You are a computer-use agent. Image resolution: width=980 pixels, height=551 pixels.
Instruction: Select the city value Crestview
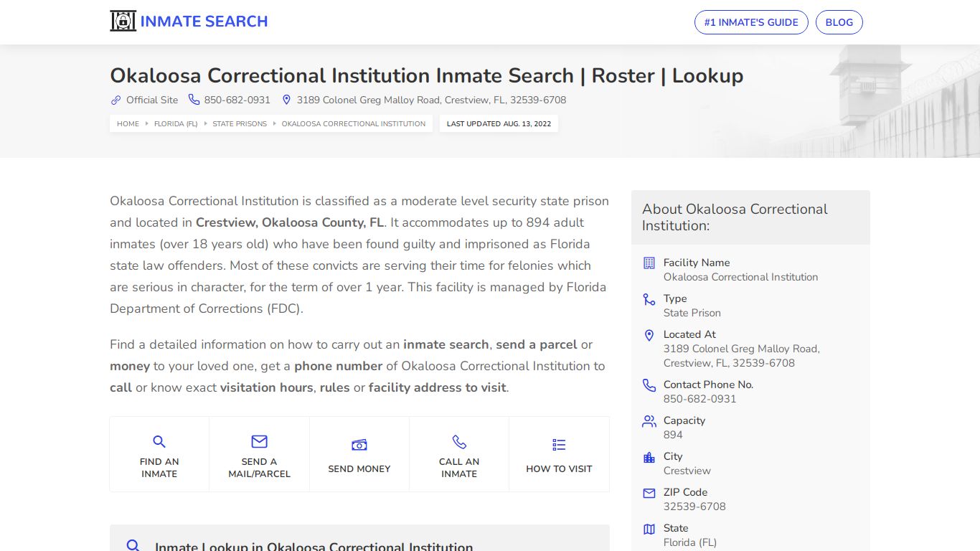pos(687,471)
